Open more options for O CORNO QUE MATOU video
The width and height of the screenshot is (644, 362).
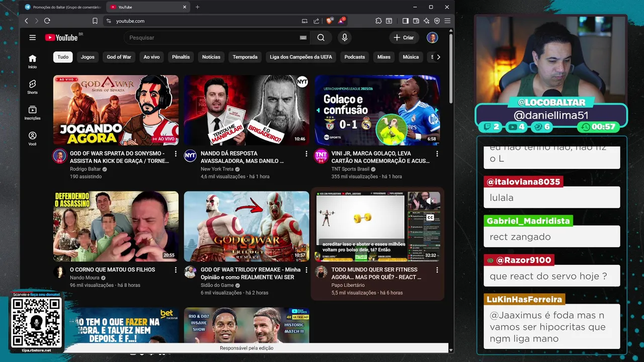pos(176,270)
